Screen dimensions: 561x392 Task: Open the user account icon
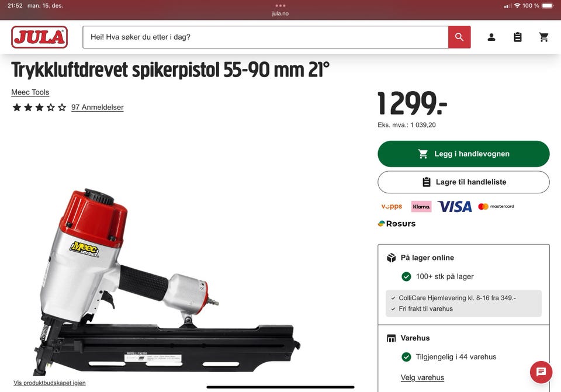pyautogui.click(x=491, y=37)
